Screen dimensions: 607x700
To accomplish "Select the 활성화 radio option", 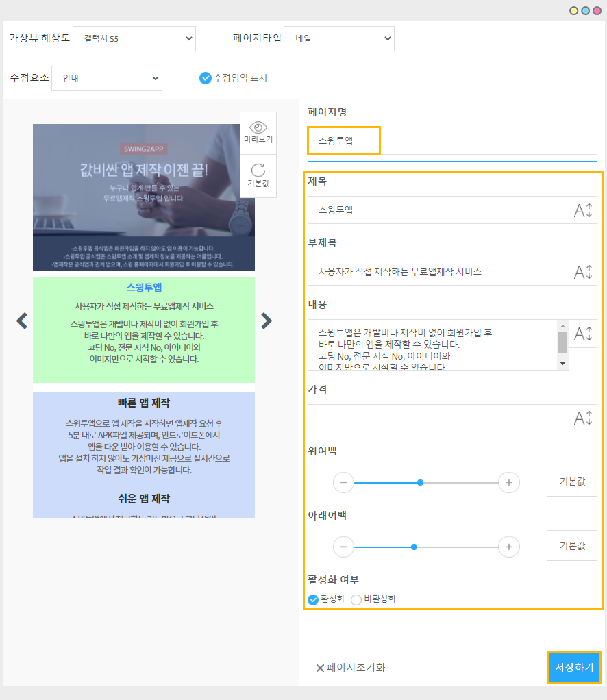I will click(314, 599).
